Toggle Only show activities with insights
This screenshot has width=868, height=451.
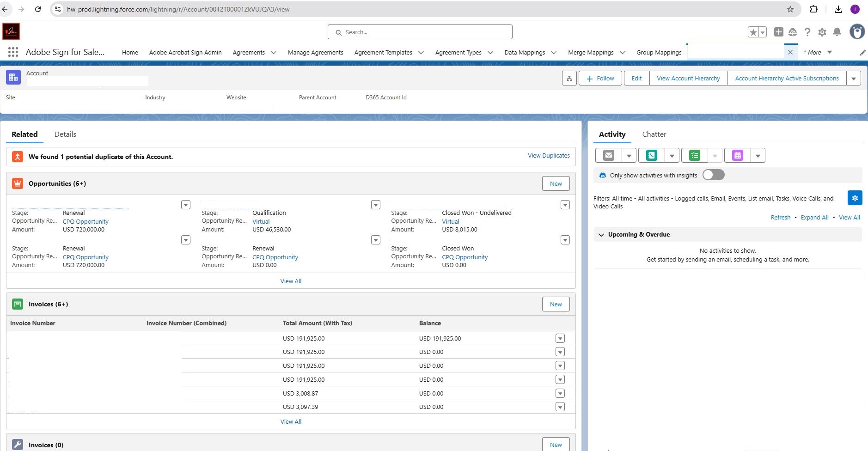[x=713, y=175]
